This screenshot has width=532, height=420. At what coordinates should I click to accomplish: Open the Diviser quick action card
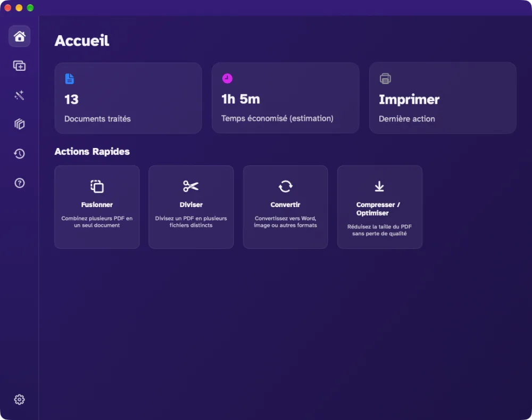pyautogui.click(x=191, y=207)
